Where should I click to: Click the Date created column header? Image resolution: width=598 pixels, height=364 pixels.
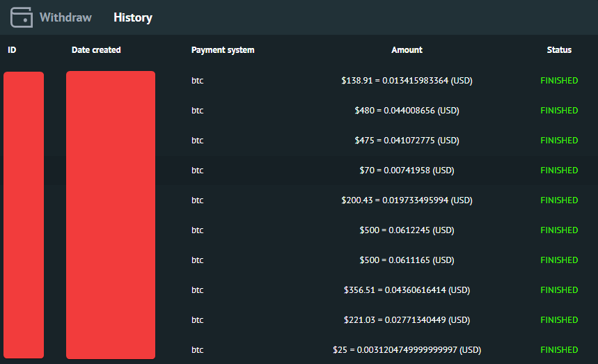click(x=96, y=50)
